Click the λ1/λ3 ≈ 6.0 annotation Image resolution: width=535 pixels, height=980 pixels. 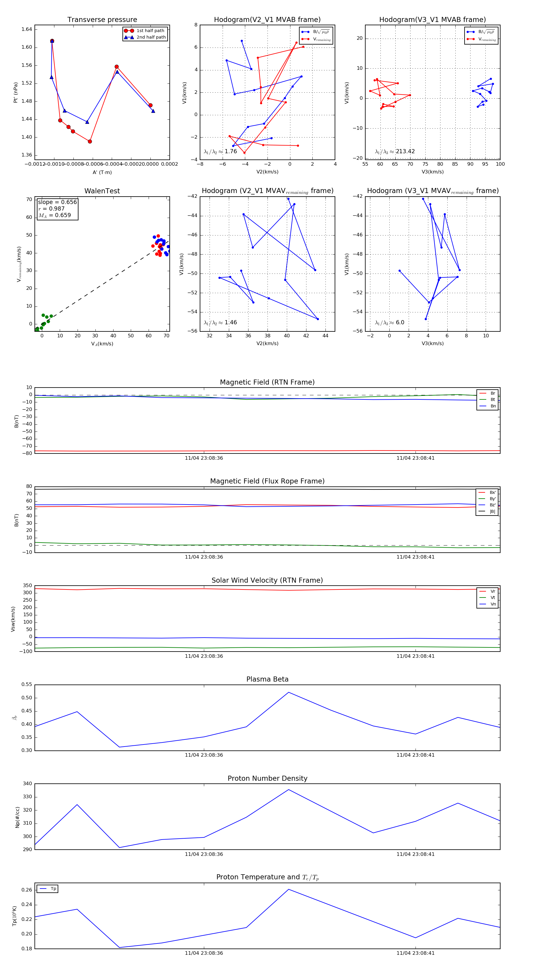(390, 323)
